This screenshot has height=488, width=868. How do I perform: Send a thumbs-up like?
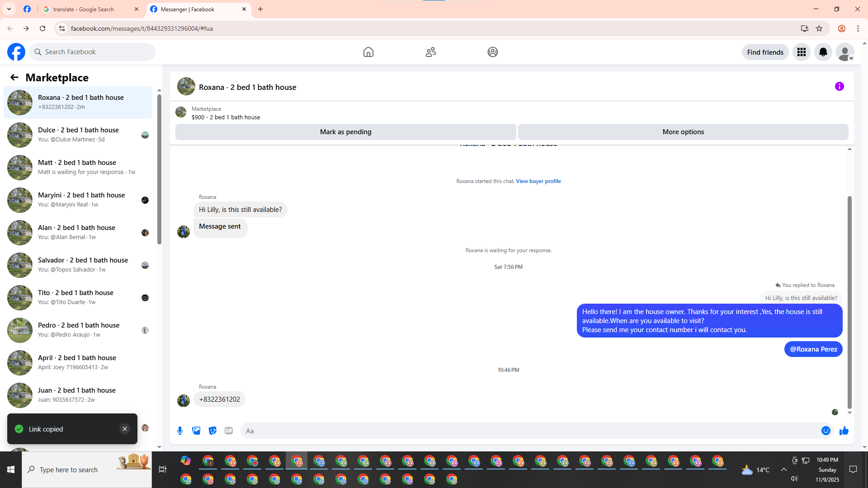844,431
